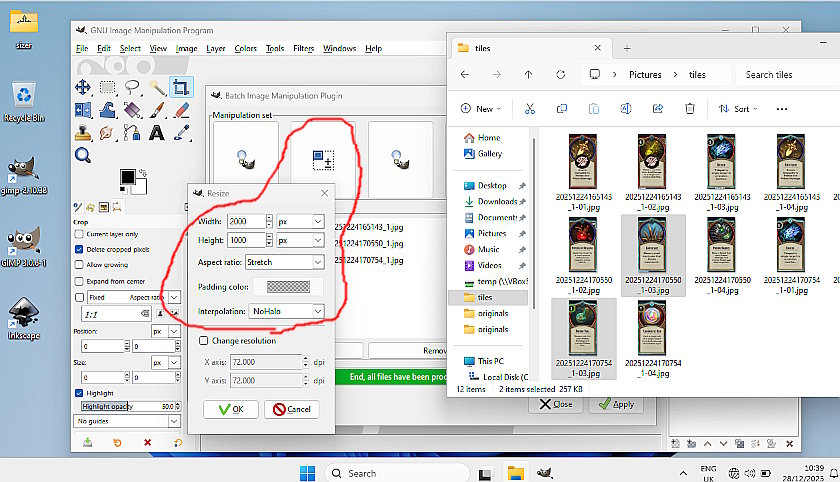
Task: Open the No guides dropdown
Action: pos(127,421)
